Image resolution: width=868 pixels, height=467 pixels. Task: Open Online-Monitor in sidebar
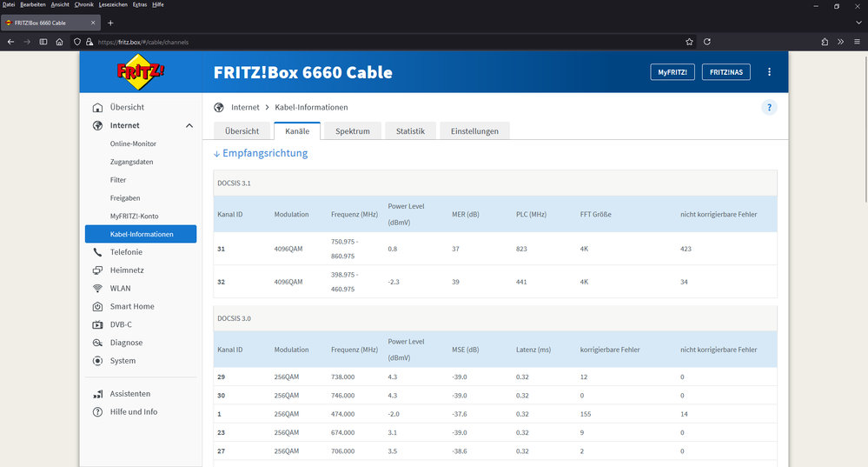[x=133, y=143]
